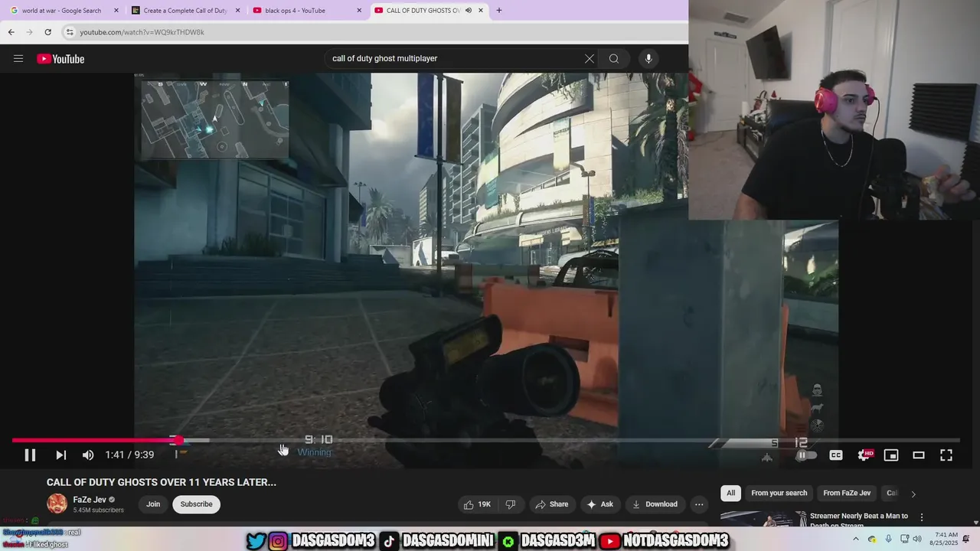Download this video
This screenshot has height=551, width=980.
[x=655, y=504]
